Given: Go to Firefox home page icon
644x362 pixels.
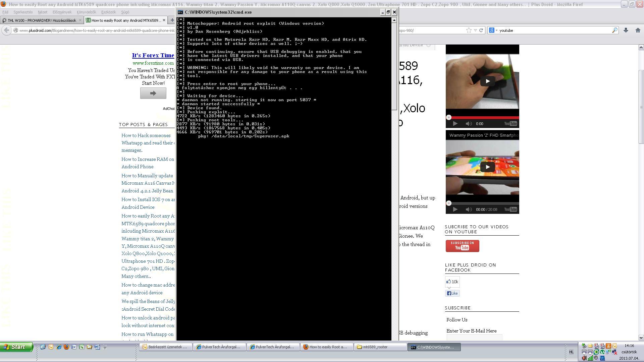Looking at the screenshot, I should [x=638, y=30].
